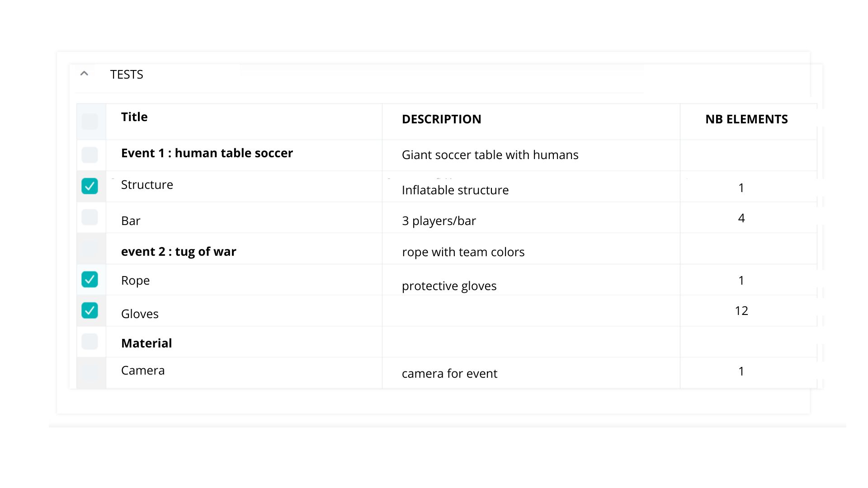The height and width of the screenshot is (488, 868).
Task: Check the Material row checkbox
Action: coord(90,342)
